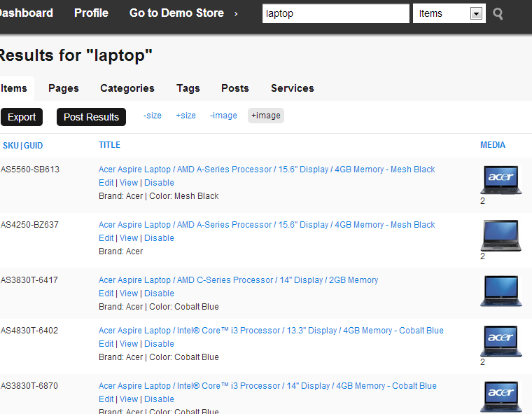The width and height of the screenshot is (532, 414).
Task: Open the AS4830T-6402 laptop thumbnail
Action: 501,341
